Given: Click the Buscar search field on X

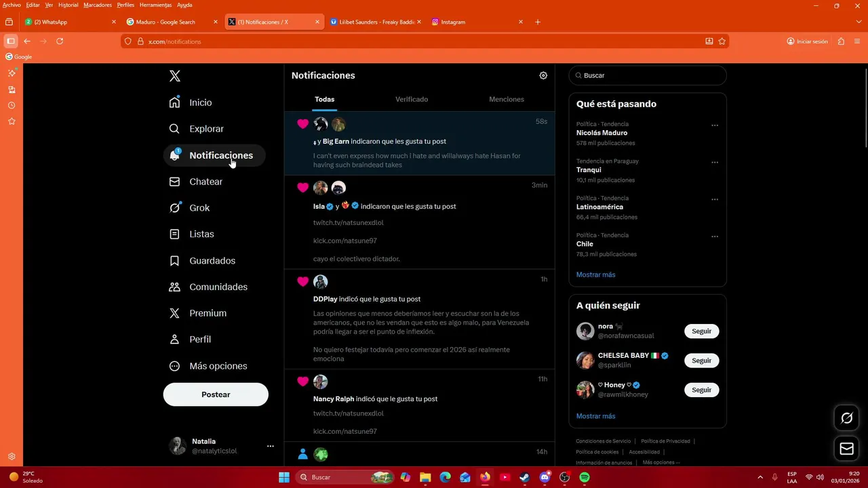Looking at the screenshot, I should coord(648,75).
